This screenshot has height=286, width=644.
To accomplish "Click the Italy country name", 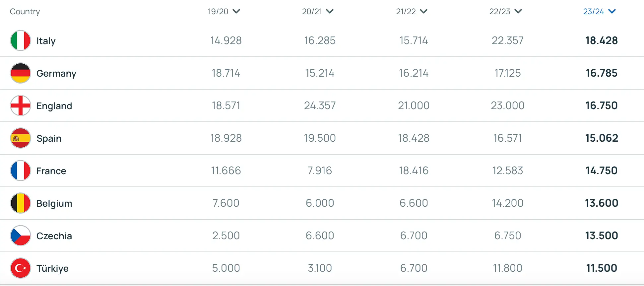I will click(x=46, y=40).
